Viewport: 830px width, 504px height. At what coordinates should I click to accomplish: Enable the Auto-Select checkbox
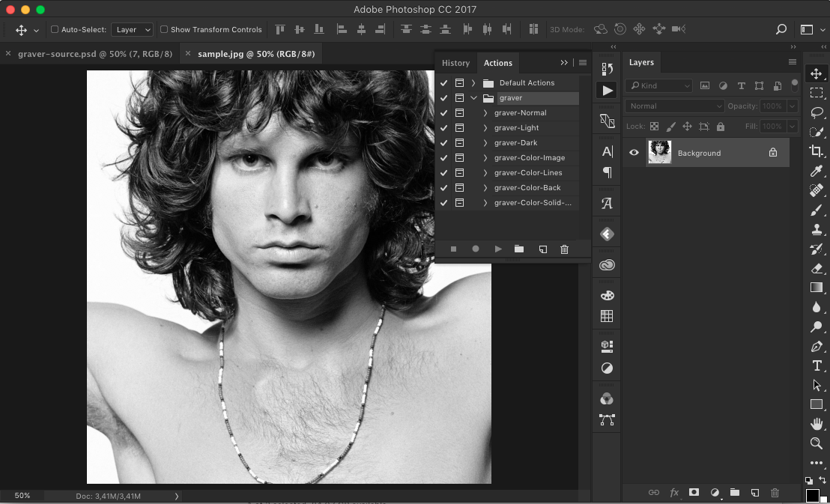(55, 30)
